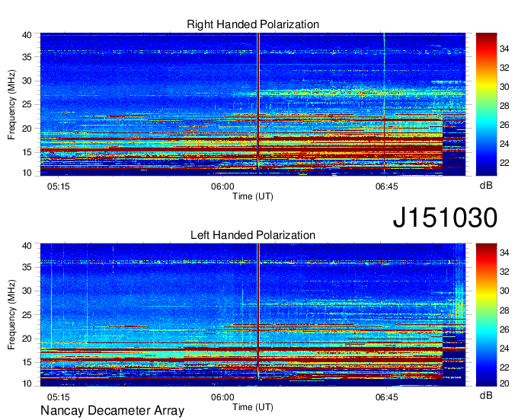
Task: Click the 15 MHz tick on Right Handed plot
Action: click(x=27, y=152)
